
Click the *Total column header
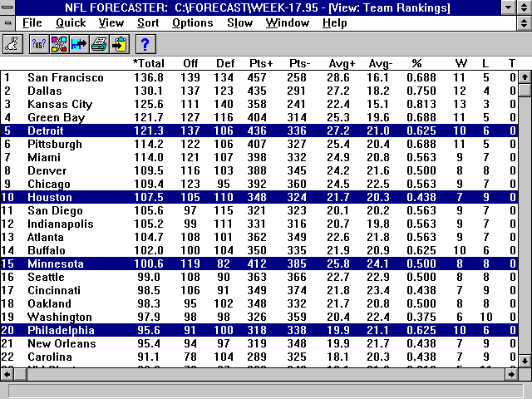[149, 63]
